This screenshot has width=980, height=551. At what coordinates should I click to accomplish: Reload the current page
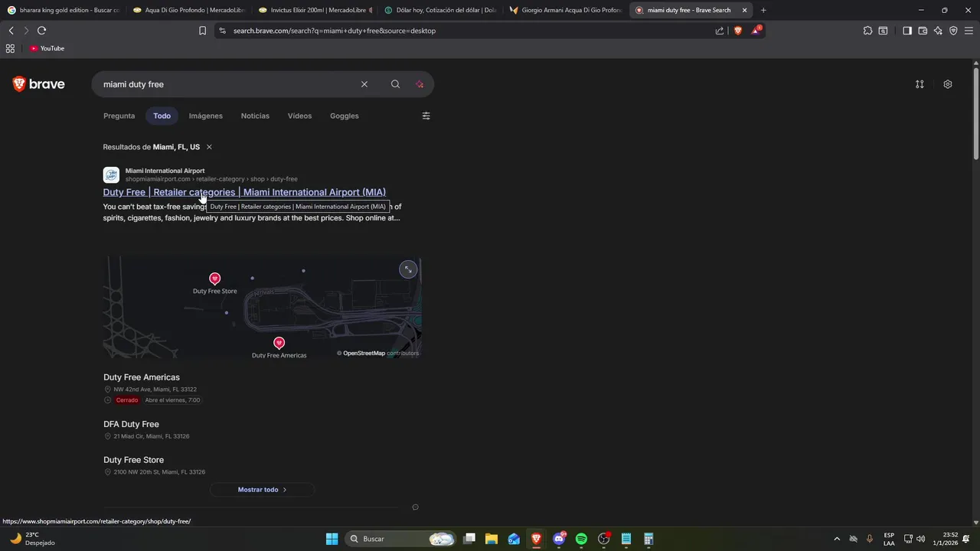click(41, 31)
